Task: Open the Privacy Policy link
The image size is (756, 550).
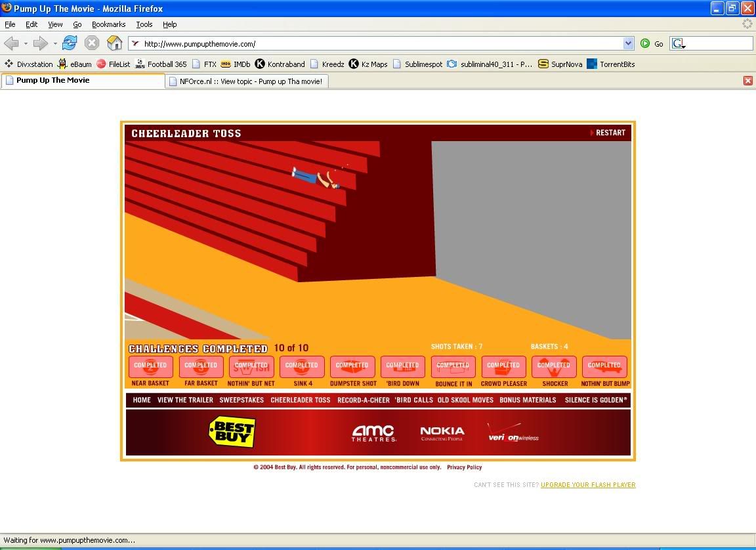Action: [465, 467]
